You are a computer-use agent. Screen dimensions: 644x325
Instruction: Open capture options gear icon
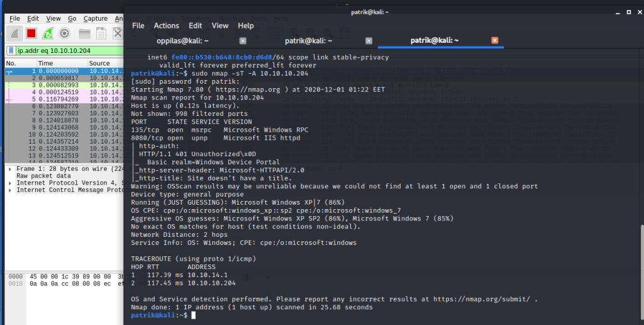64,33
